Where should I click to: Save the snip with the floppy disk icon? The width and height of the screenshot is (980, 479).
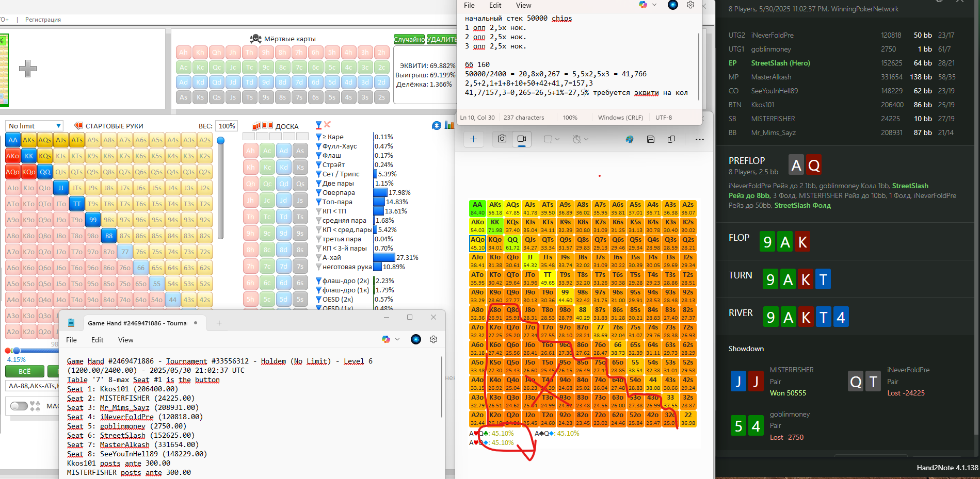pyautogui.click(x=651, y=139)
